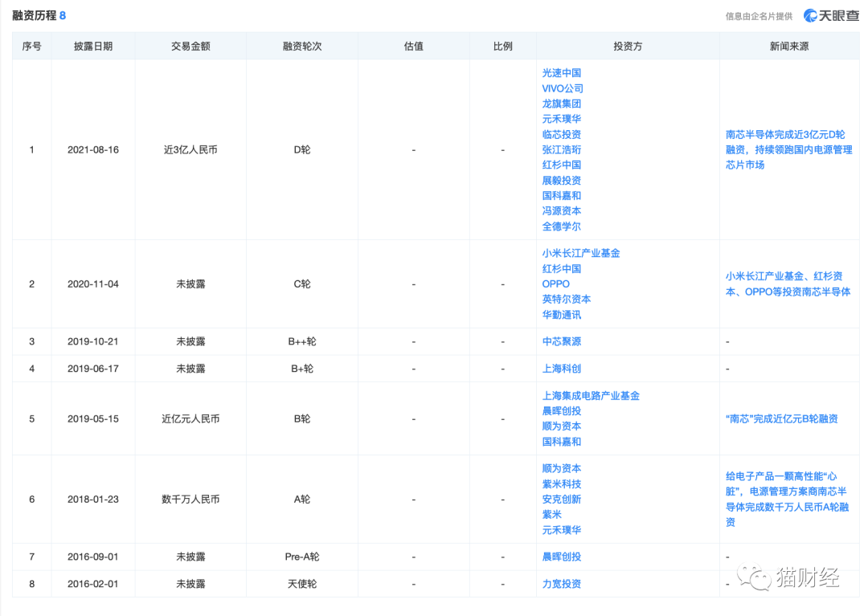The height and width of the screenshot is (616, 868).
Task: Click the 比例 column header
Action: pos(502,47)
